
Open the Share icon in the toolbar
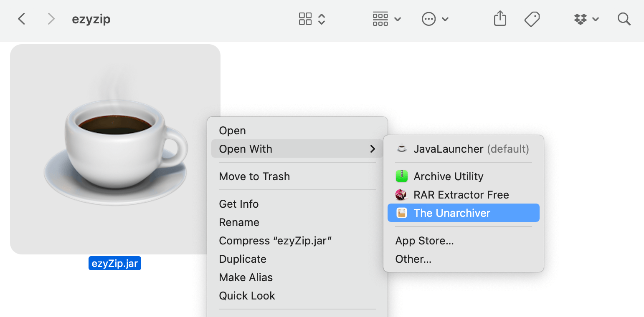tap(500, 19)
